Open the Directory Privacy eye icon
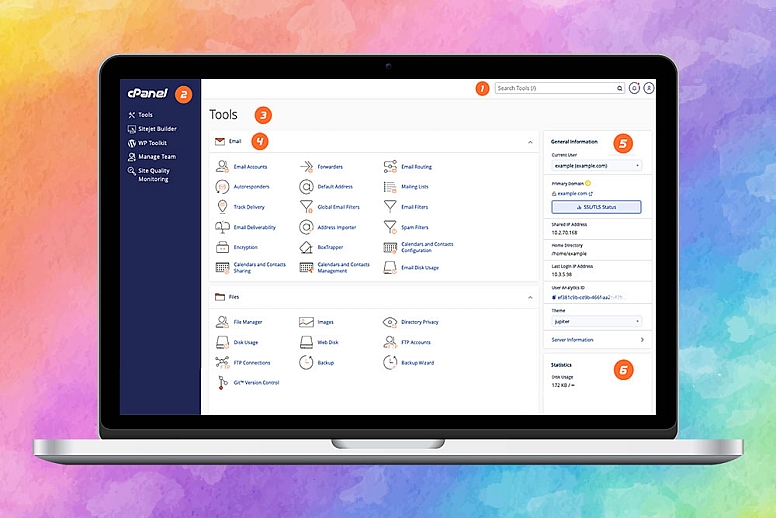 click(x=390, y=322)
